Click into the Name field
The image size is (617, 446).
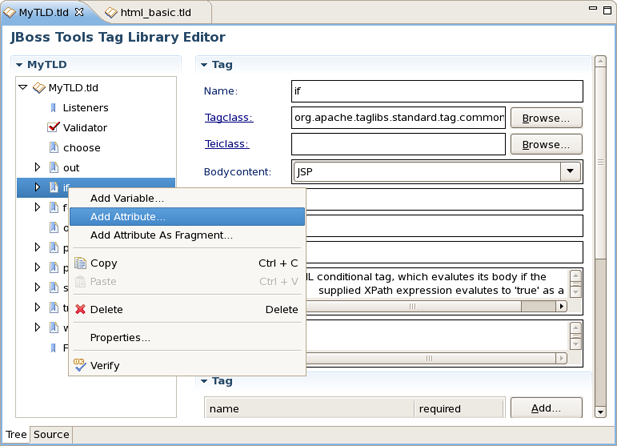pos(437,91)
